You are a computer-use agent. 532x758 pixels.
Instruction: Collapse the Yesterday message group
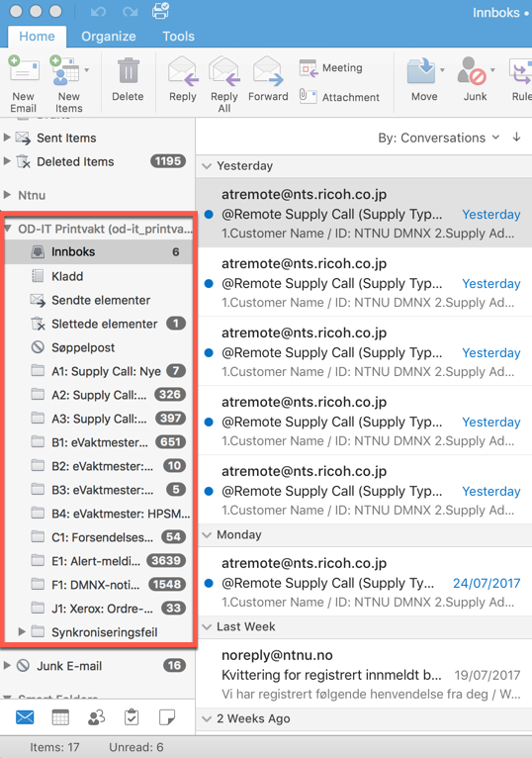(x=207, y=166)
